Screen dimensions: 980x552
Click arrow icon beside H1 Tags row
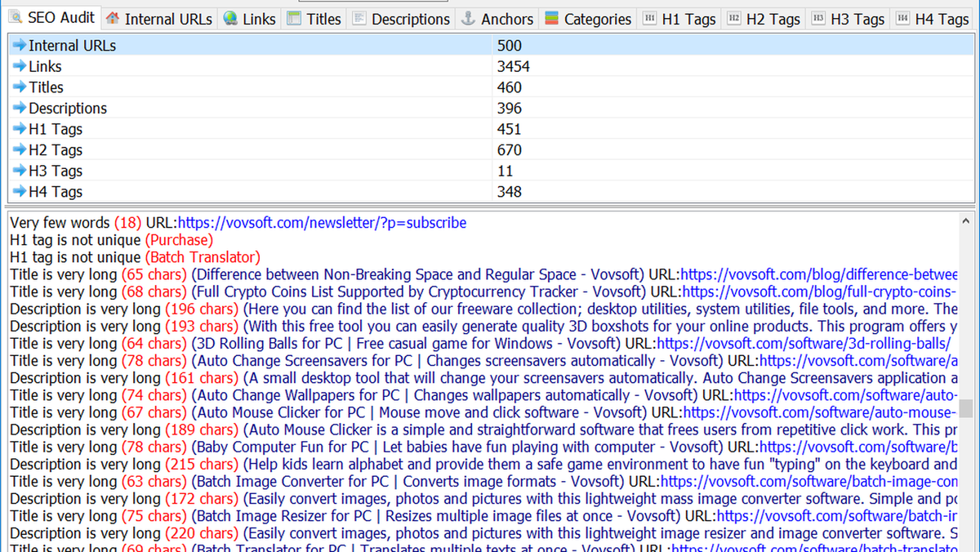click(20, 130)
